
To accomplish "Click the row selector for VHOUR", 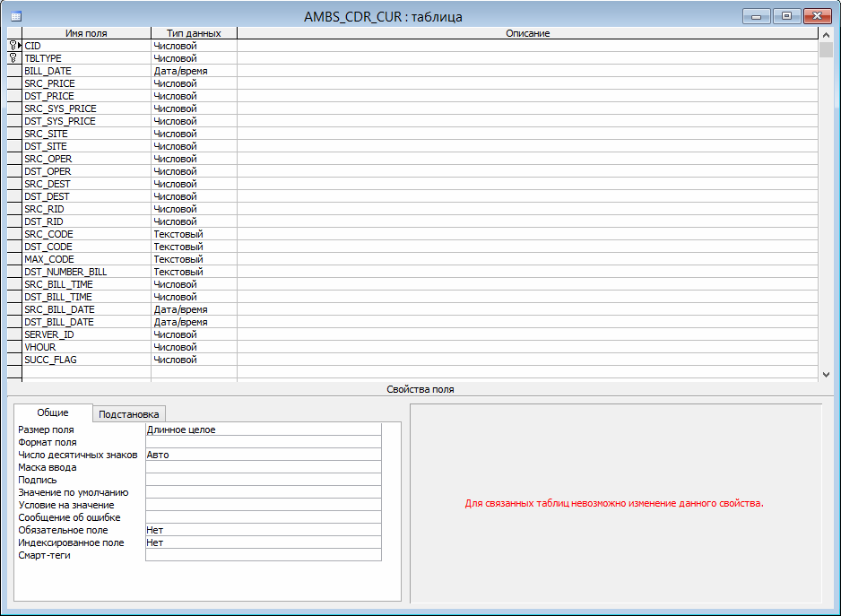I will [14, 347].
